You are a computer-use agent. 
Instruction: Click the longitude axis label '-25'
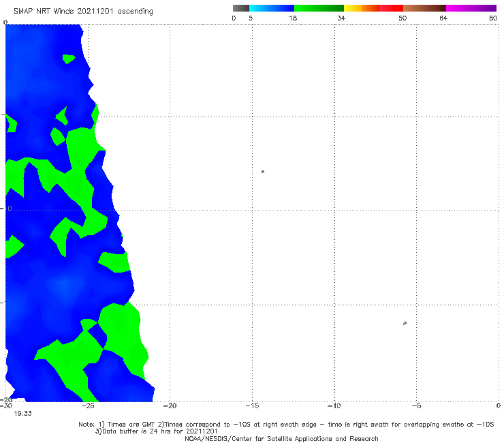pos(88,406)
